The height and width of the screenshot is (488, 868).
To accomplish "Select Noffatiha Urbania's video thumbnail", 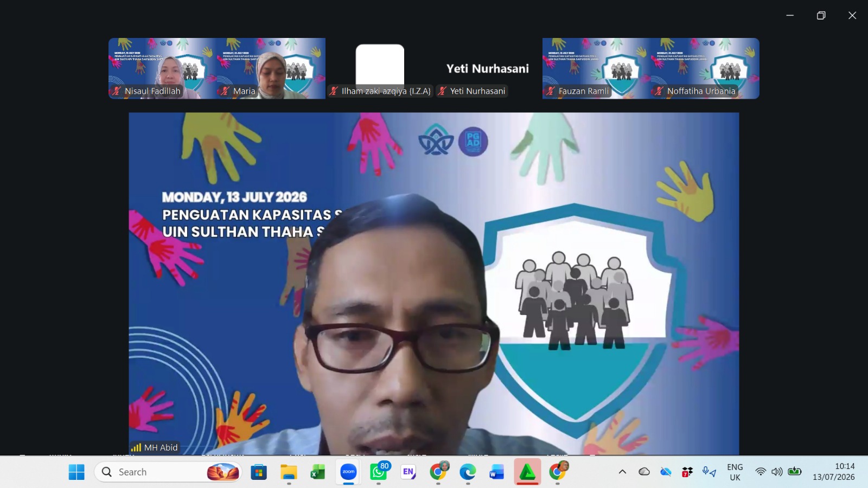I will pyautogui.click(x=705, y=68).
